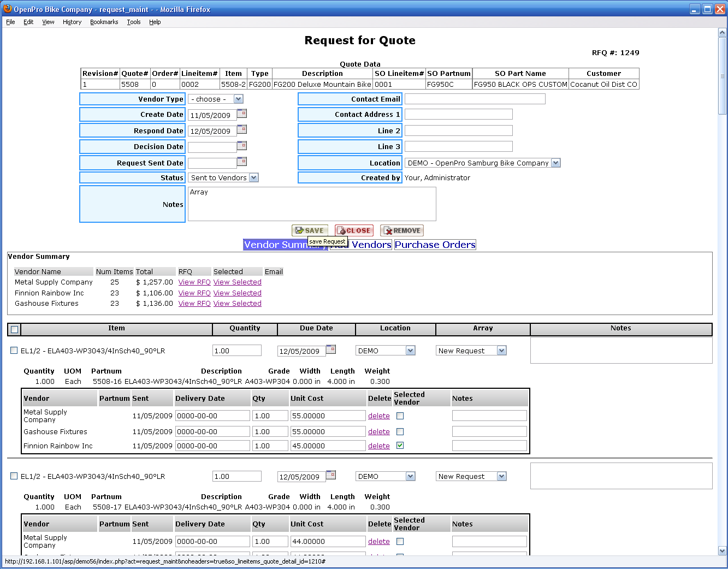Check Selected Vendor for Gashouse Fixtures

click(400, 431)
